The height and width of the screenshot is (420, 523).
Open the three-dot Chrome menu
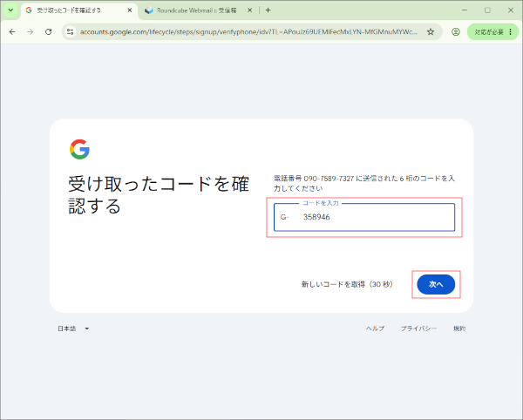pyautogui.click(x=510, y=31)
